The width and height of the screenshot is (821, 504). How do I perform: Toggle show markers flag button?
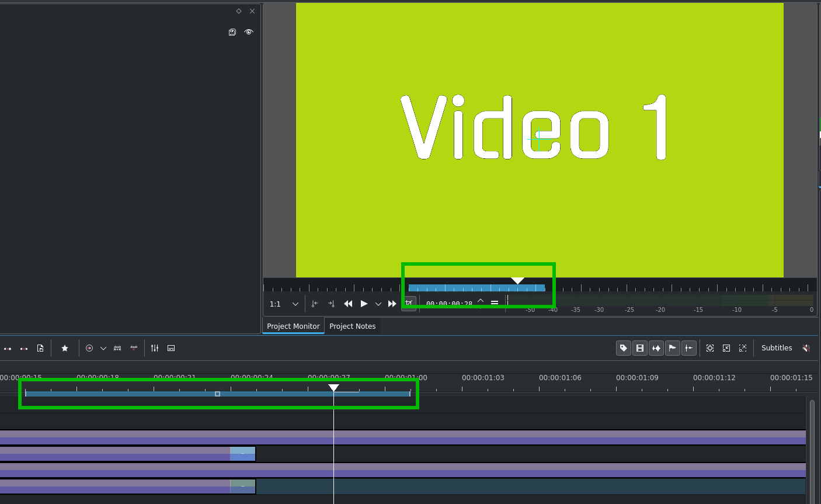tap(673, 348)
